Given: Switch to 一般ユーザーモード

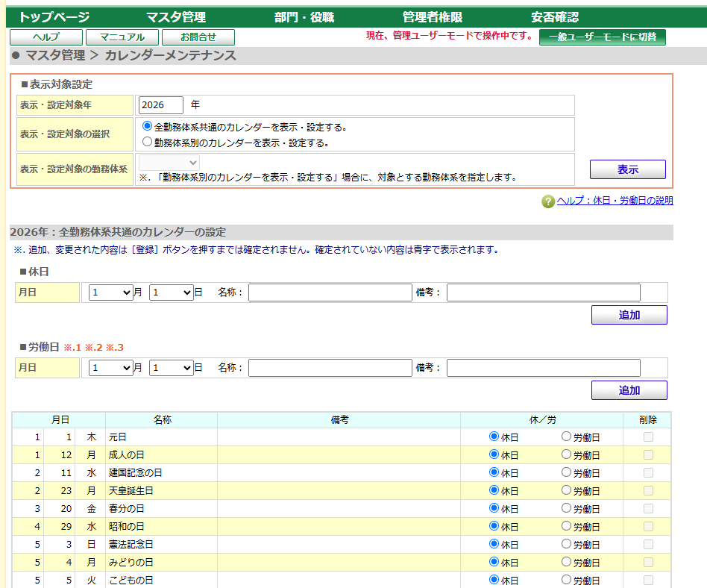Looking at the screenshot, I should tap(603, 37).
